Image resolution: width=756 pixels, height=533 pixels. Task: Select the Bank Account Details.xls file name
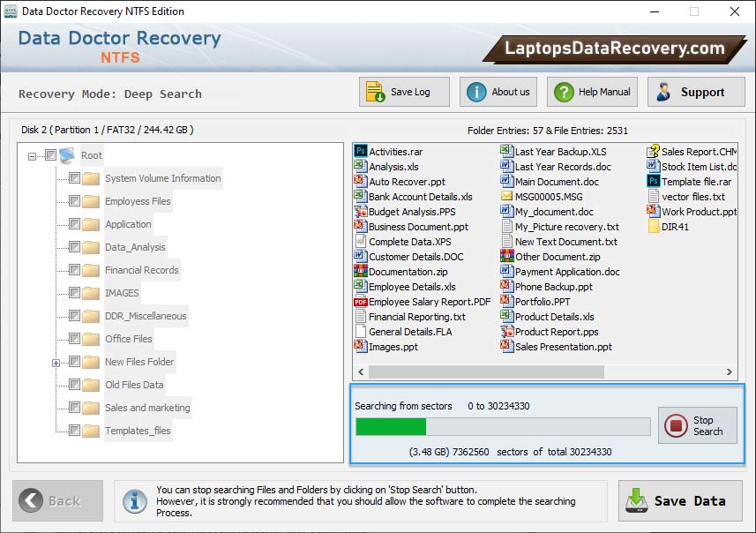point(421,197)
